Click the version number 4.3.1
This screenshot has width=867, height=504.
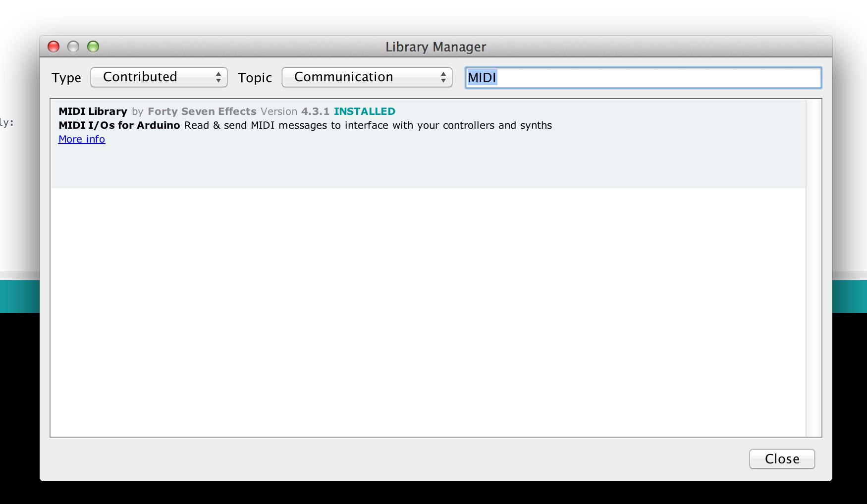(x=315, y=111)
